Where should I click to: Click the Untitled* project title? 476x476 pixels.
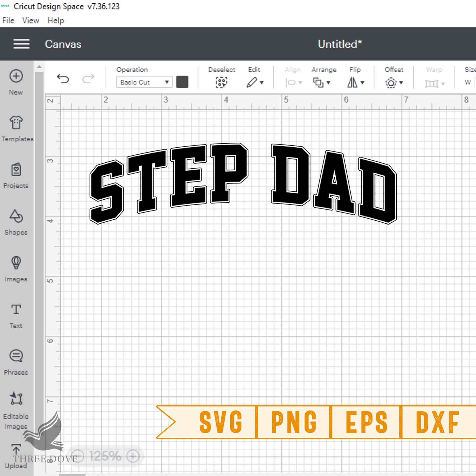[x=340, y=44]
